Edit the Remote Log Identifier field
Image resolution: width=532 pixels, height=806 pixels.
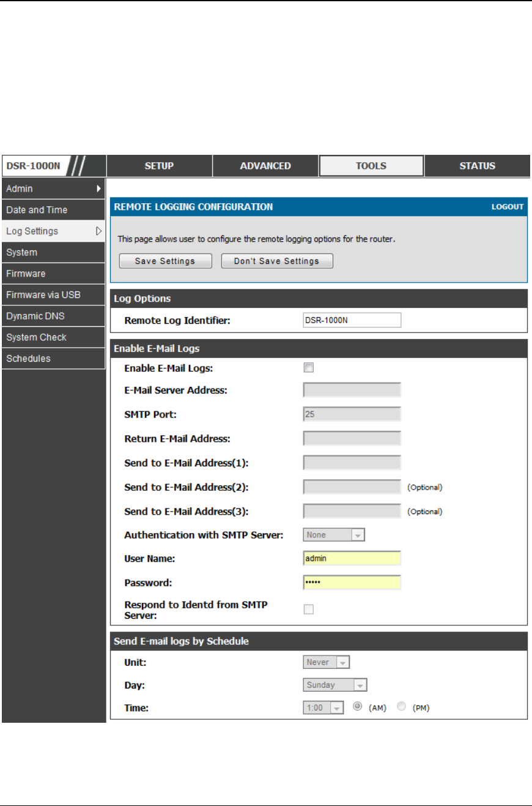pyautogui.click(x=352, y=320)
